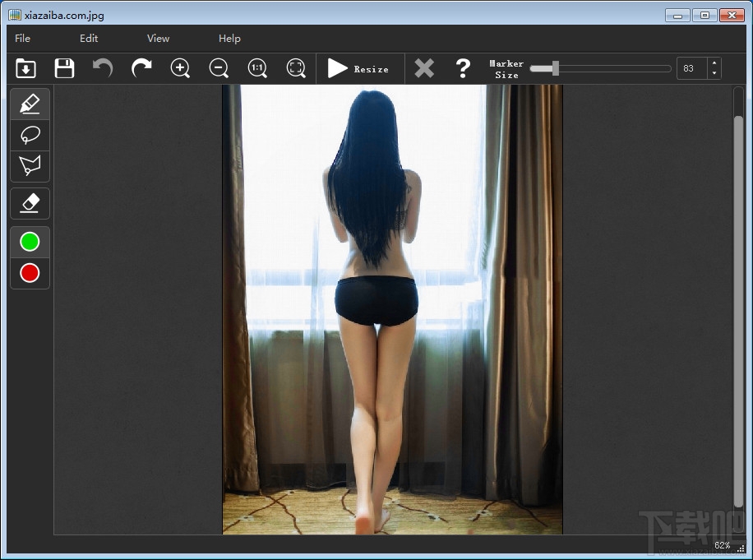Screen dimensions: 753x560
Task: Open the File menu
Action: [x=22, y=39]
